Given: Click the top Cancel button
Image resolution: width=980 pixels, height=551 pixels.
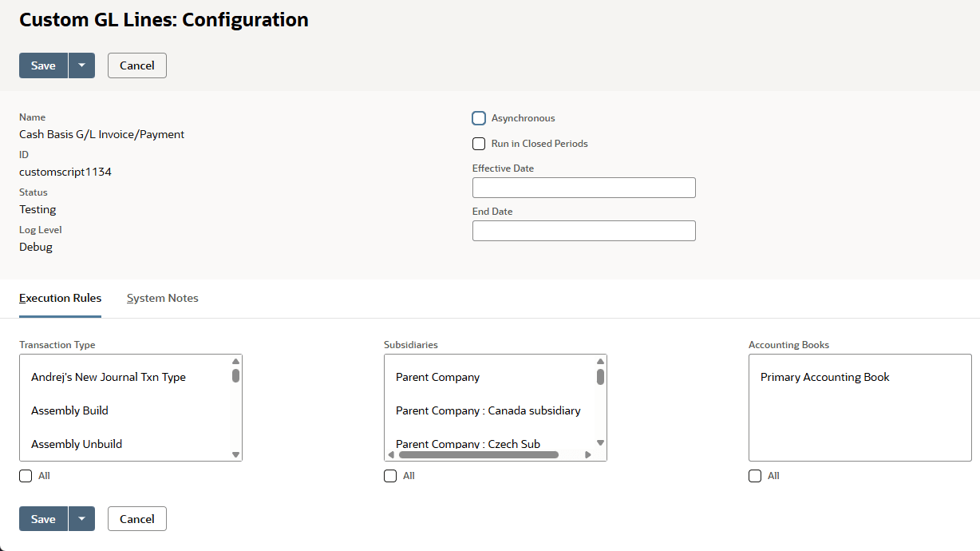Looking at the screenshot, I should click(x=137, y=65).
